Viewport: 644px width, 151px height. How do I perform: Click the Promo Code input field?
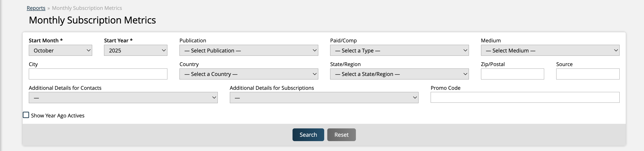pyautogui.click(x=525, y=97)
